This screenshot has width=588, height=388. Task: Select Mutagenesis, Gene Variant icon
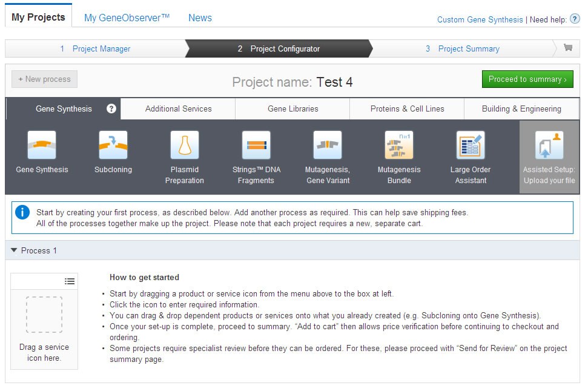click(x=328, y=145)
